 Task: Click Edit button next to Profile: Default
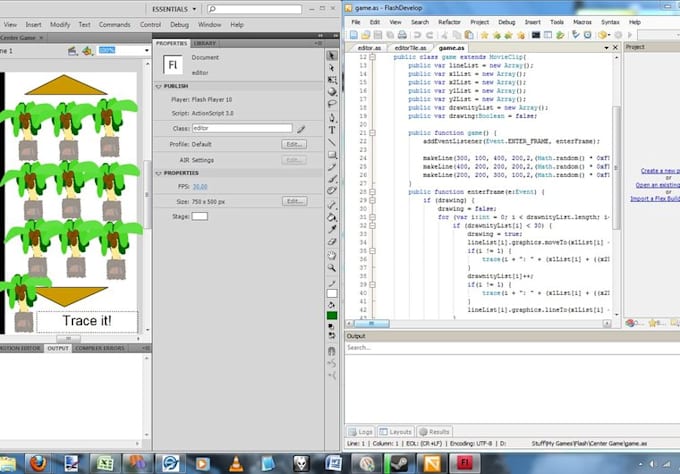pyautogui.click(x=294, y=144)
